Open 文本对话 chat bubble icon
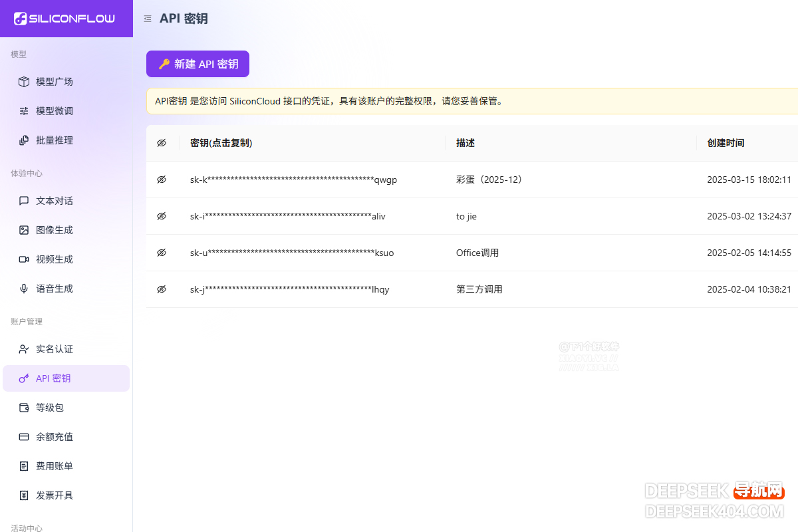The height and width of the screenshot is (532, 798). (x=24, y=201)
